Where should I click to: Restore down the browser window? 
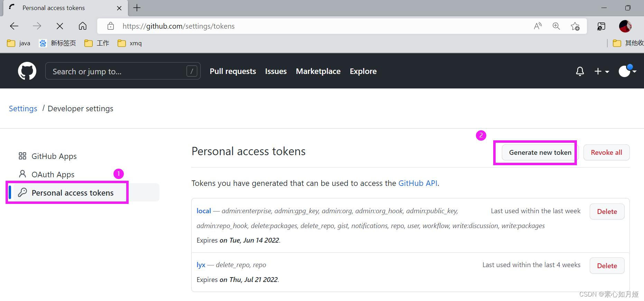[x=628, y=8]
